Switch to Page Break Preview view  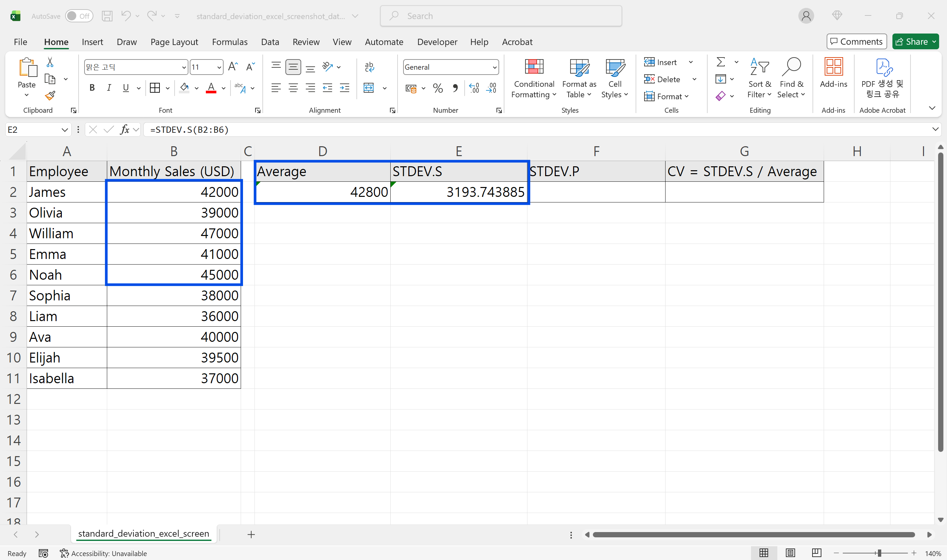tap(816, 553)
